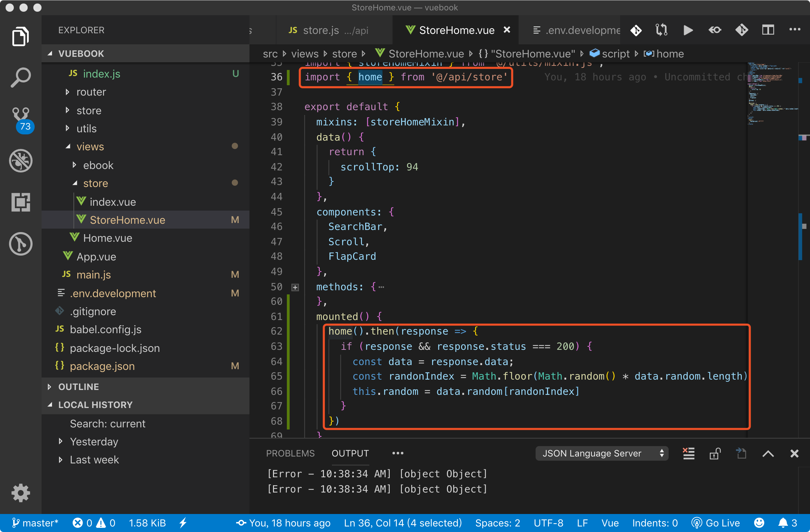Open the Extensions view icon
The width and height of the screenshot is (810, 532).
pos(20,202)
